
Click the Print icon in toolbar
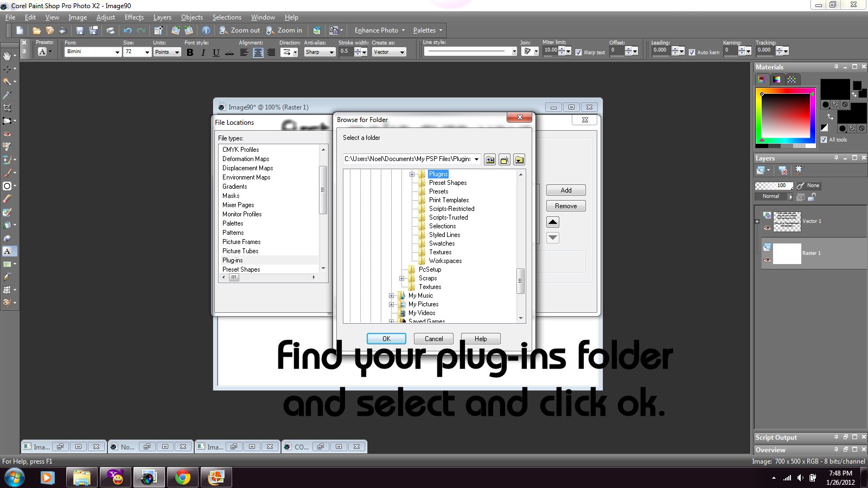point(111,30)
